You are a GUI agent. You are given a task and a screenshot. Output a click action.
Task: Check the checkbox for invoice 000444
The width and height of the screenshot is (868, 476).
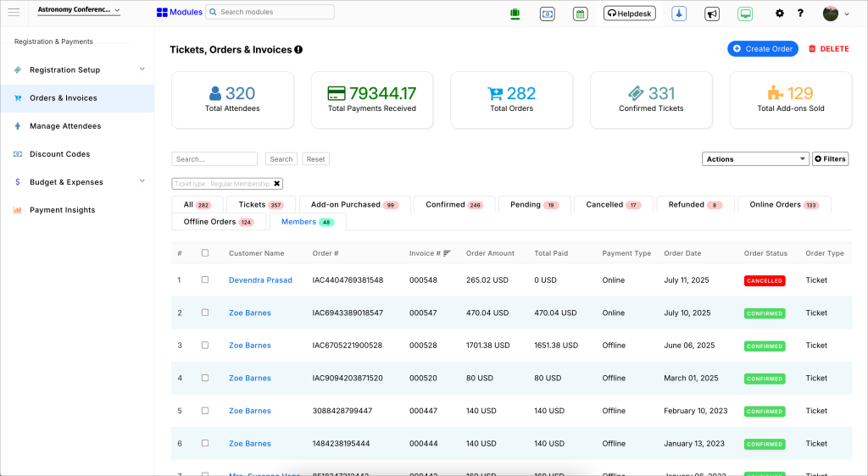click(x=205, y=443)
